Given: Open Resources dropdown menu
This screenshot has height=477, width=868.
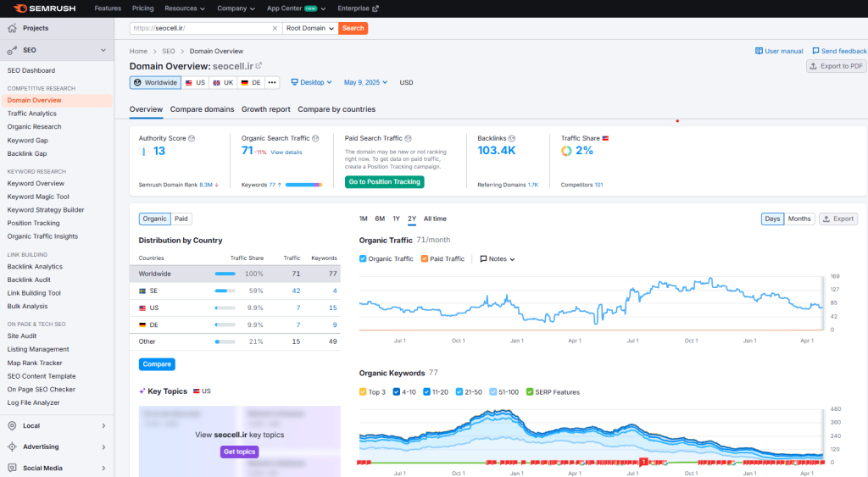Looking at the screenshot, I should point(185,8).
